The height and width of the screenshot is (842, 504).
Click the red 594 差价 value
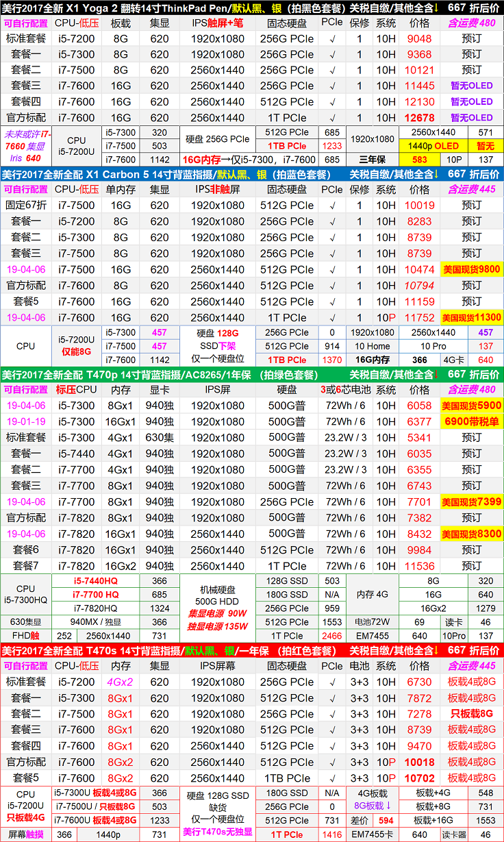pyautogui.click(x=386, y=820)
